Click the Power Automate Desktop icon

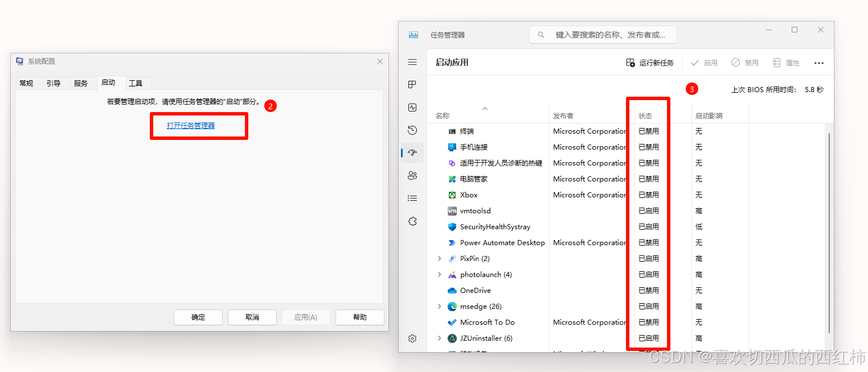pyautogui.click(x=452, y=243)
